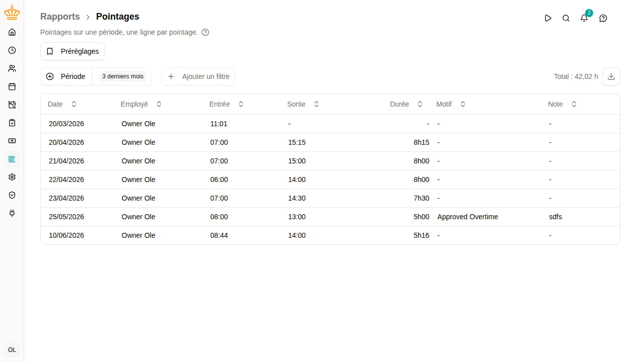The width and height of the screenshot is (644, 362).
Task: Sort by the Date column
Action: pyautogui.click(x=62, y=104)
